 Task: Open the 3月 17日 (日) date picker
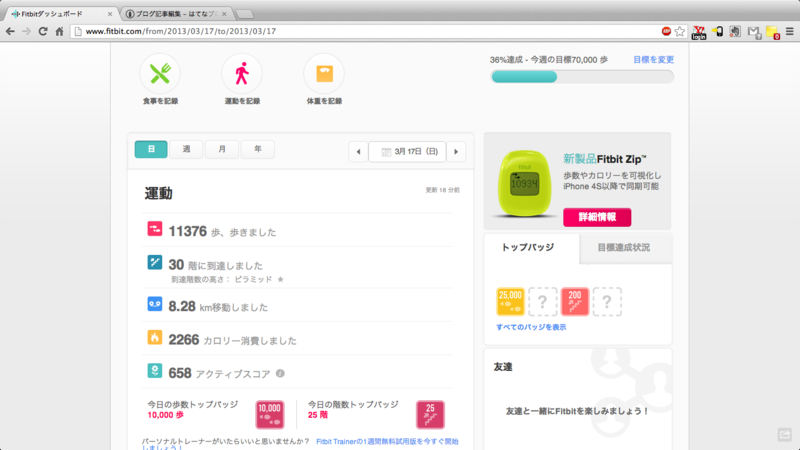[407, 152]
